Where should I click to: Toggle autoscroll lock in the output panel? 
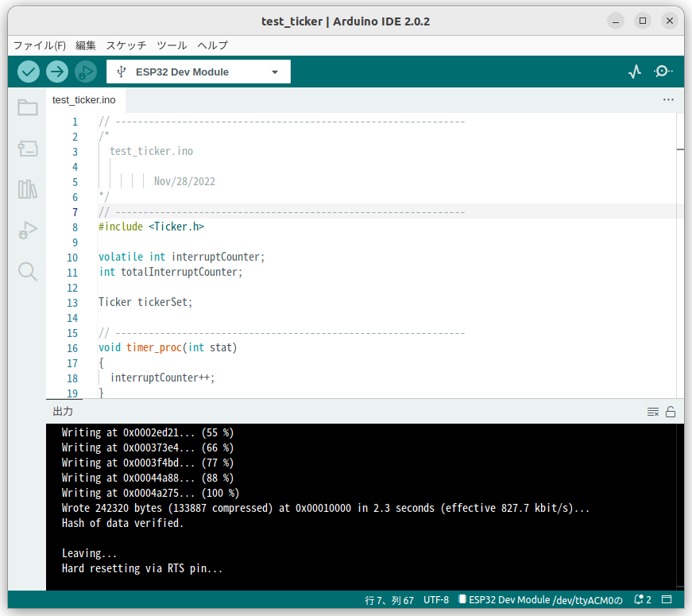click(x=671, y=411)
